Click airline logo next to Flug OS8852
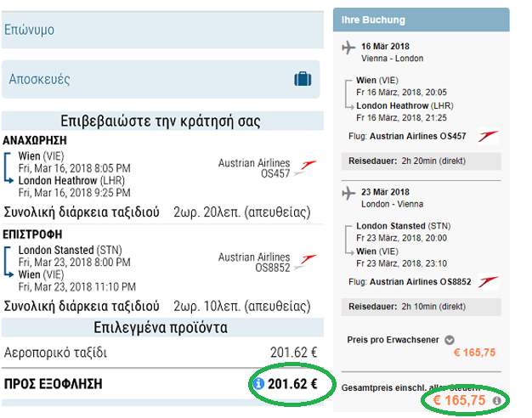 [x=488, y=281]
